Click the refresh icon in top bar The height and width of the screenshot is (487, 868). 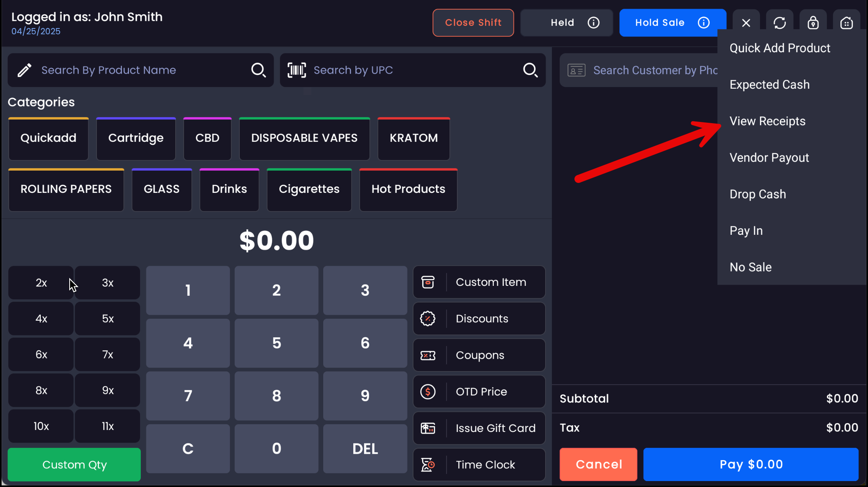click(779, 23)
